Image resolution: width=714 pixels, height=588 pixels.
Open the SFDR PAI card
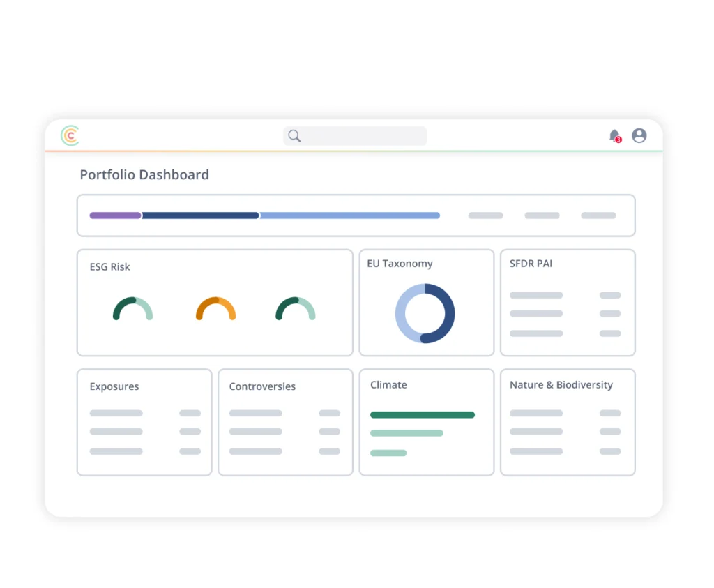click(567, 302)
